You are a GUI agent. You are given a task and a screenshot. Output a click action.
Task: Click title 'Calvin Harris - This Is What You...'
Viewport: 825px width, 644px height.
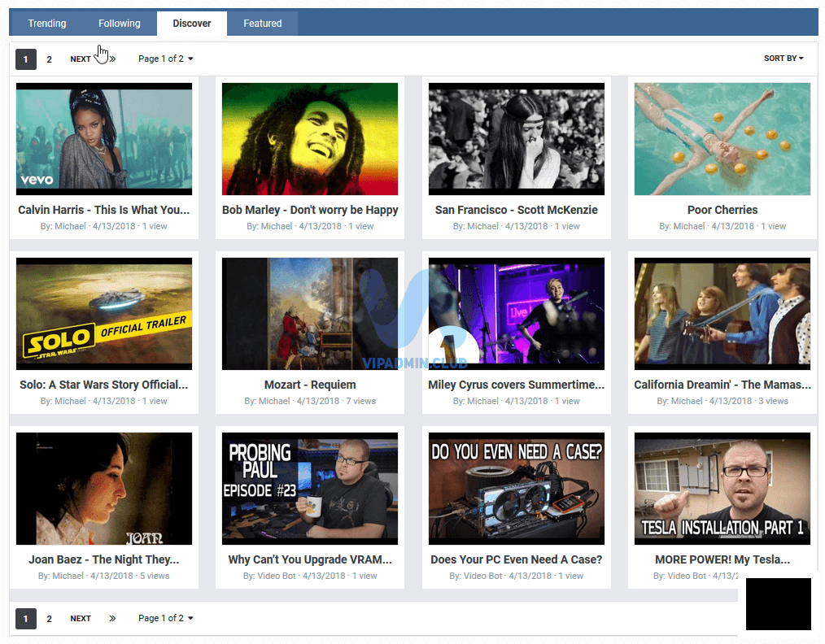click(x=104, y=210)
